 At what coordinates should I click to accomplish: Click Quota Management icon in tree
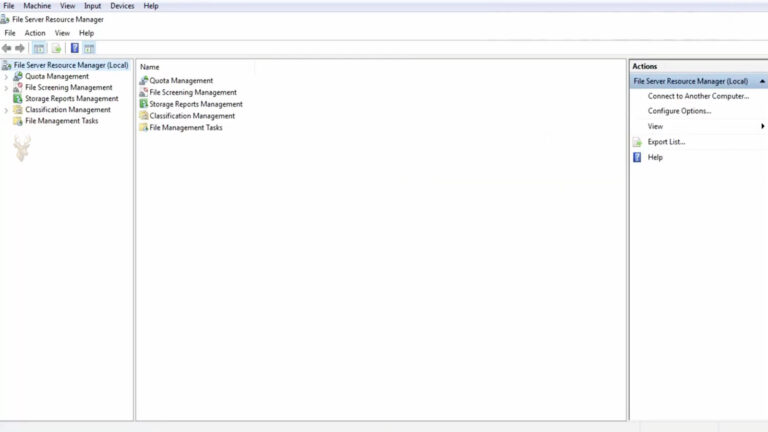(x=18, y=76)
